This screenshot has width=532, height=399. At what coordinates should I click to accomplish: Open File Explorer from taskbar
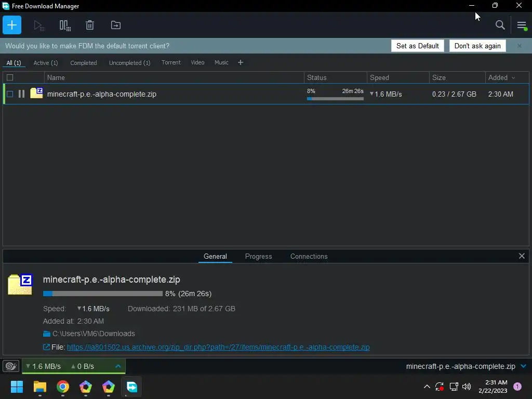39,387
